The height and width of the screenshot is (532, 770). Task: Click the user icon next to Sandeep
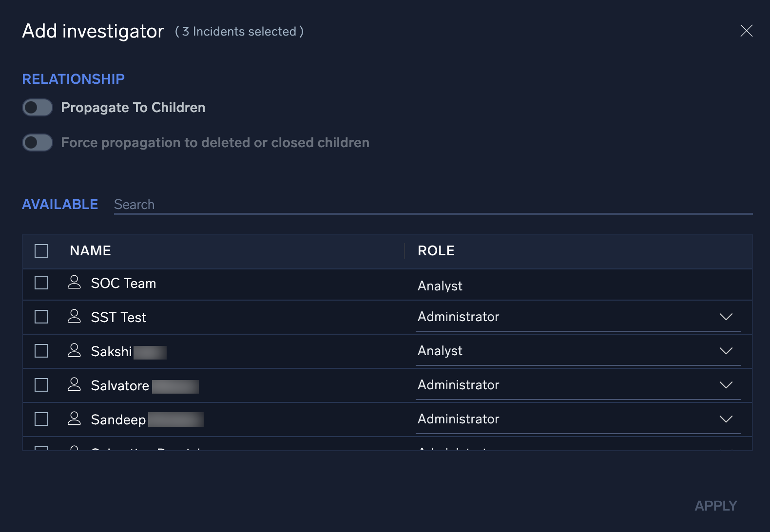coord(75,418)
